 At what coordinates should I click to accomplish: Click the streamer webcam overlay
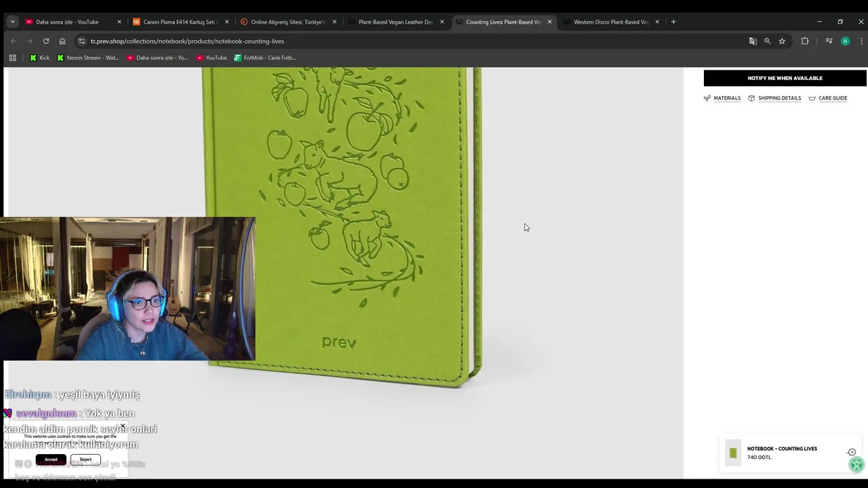(x=127, y=289)
